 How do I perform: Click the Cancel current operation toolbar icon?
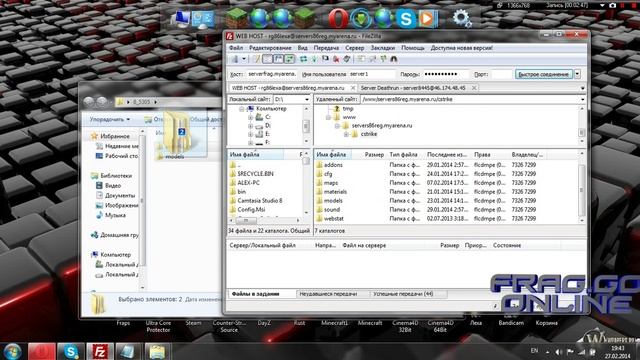[x=325, y=59]
